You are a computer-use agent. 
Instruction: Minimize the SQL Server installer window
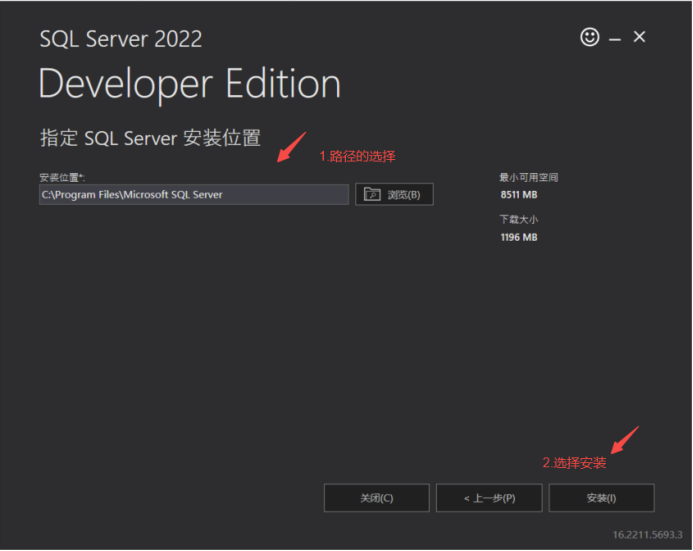click(615, 40)
